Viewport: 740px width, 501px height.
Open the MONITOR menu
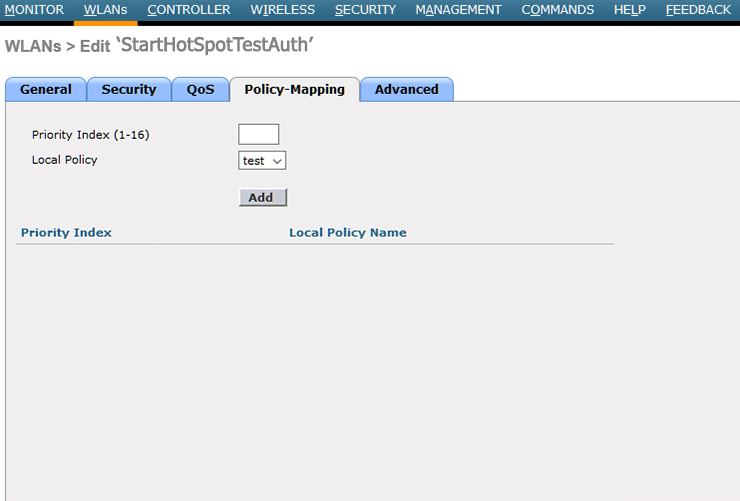point(34,10)
